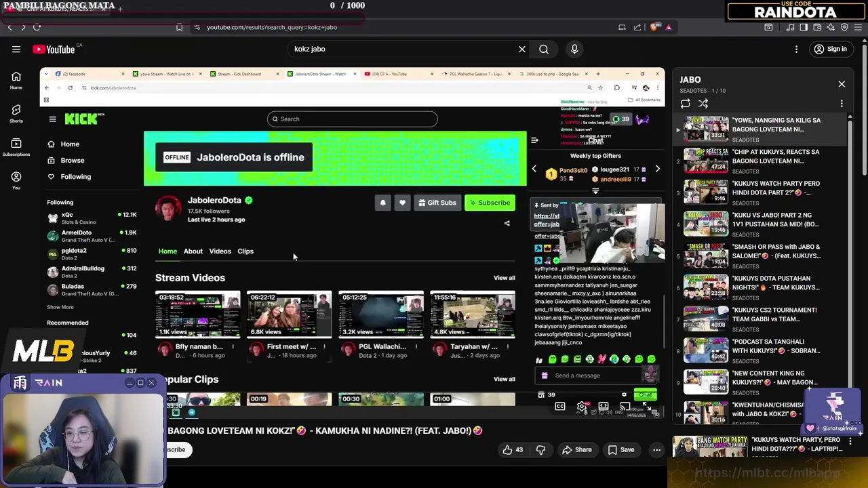The width and height of the screenshot is (868, 488).
Task: Select the CHIP AT KUKUYS browser tab
Action: pyautogui.click(x=58, y=9)
